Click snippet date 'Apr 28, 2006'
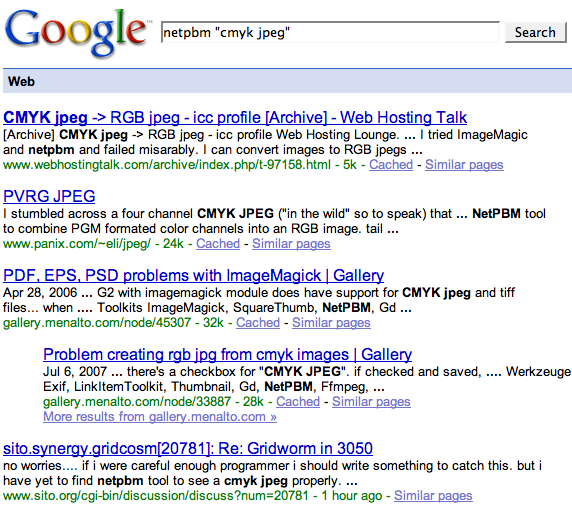 coord(40,292)
